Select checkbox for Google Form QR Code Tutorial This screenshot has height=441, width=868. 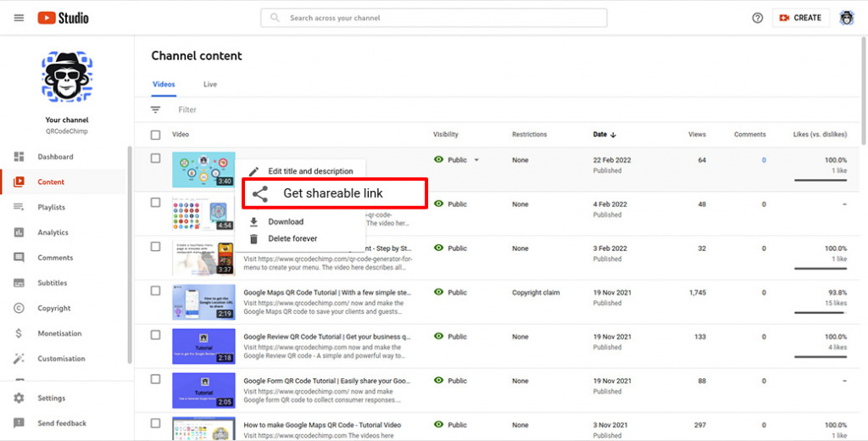point(156,379)
